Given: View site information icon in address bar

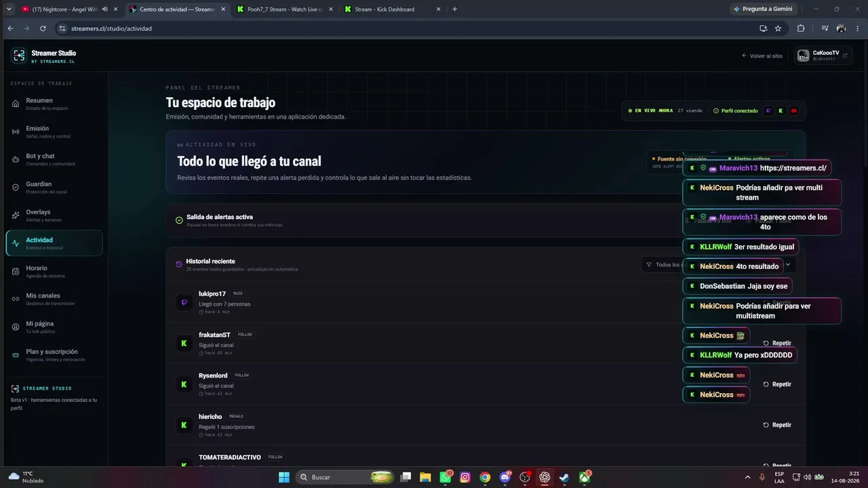Looking at the screenshot, I should pos(62,28).
